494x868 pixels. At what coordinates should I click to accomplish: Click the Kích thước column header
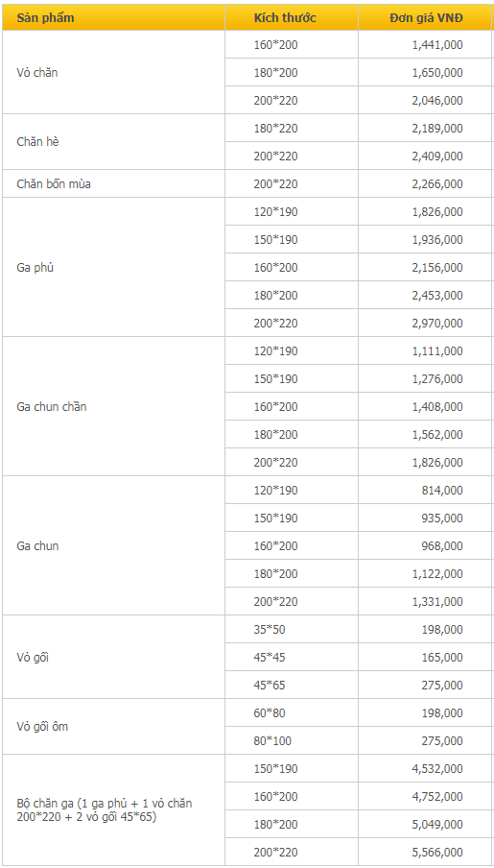292,17
